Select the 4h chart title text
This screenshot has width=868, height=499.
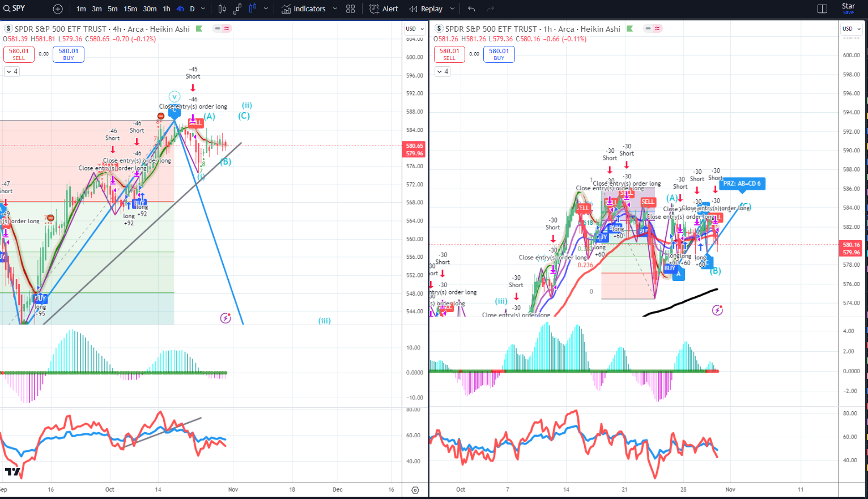102,29
